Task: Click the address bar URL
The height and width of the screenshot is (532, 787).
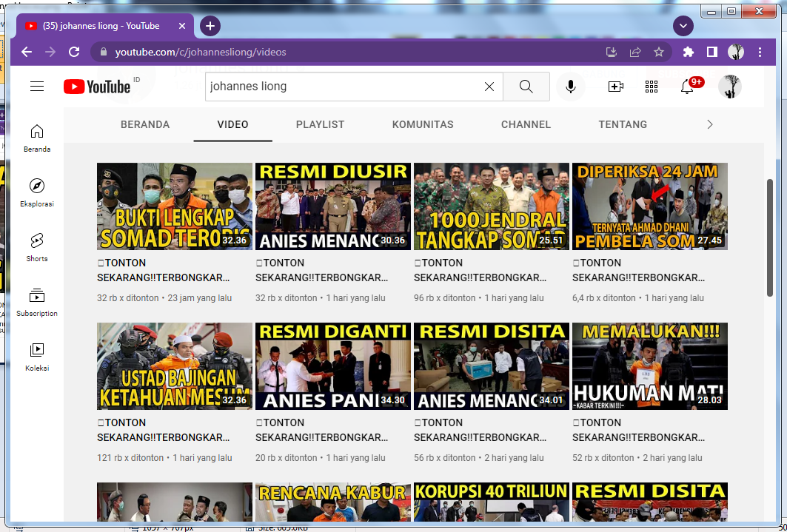Action: (200, 52)
